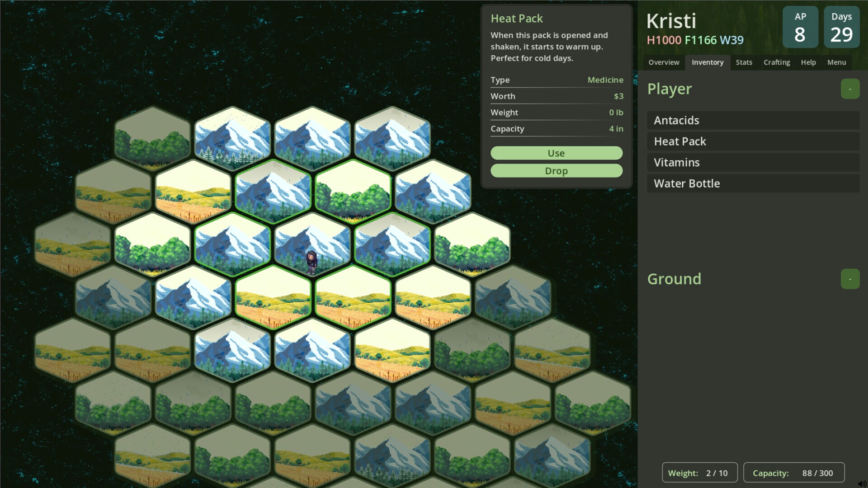This screenshot has width=868, height=488.
Task: Open the Help tab
Action: point(808,62)
